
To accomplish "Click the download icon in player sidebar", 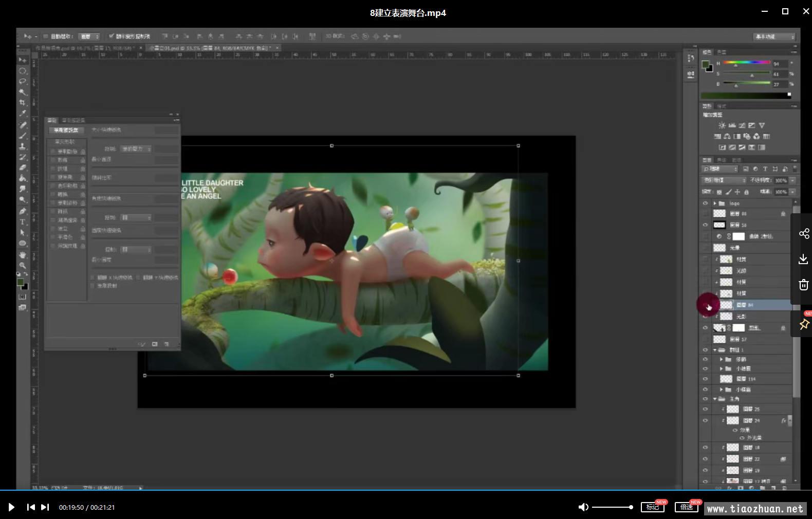I will tap(804, 259).
